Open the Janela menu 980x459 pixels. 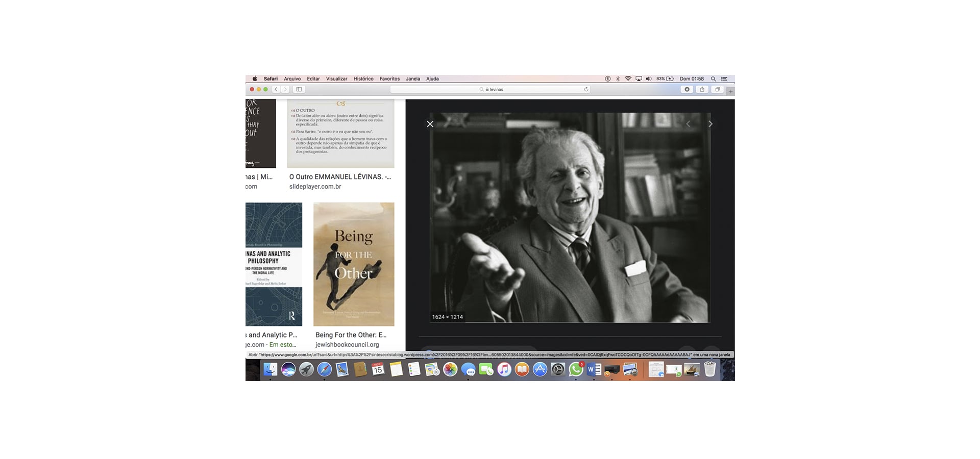(413, 79)
